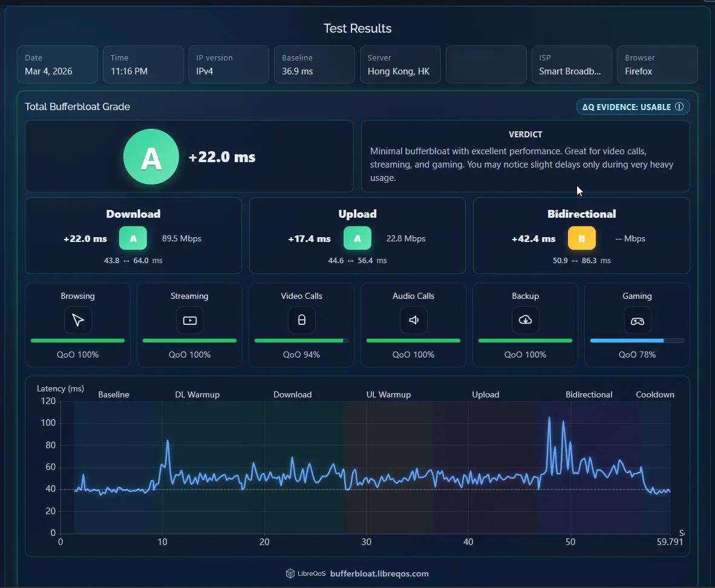This screenshot has height=588, width=715.
Task: Click the Upload phase label on chart
Action: point(486,394)
